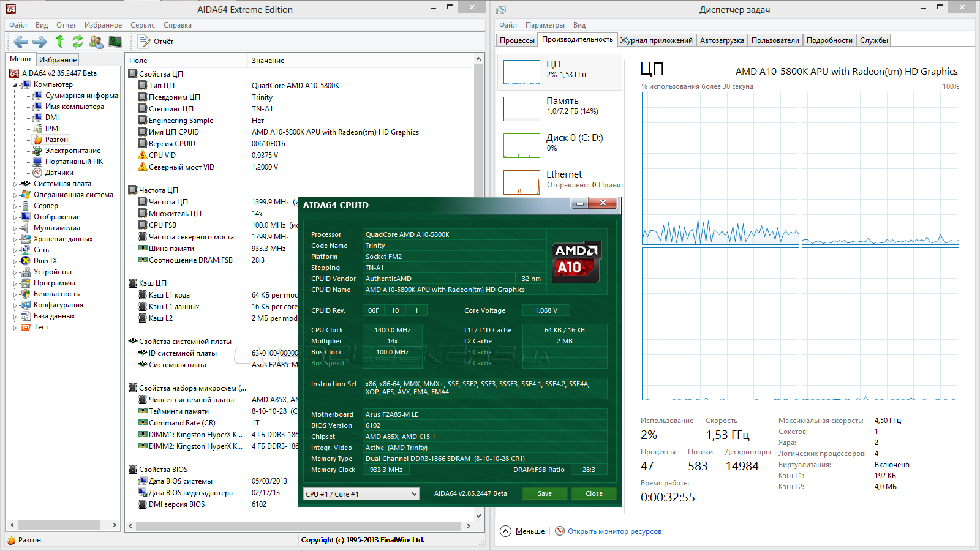Expand the Мультимедиа tree node
The width and height of the screenshot is (980, 551).
(15, 228)
